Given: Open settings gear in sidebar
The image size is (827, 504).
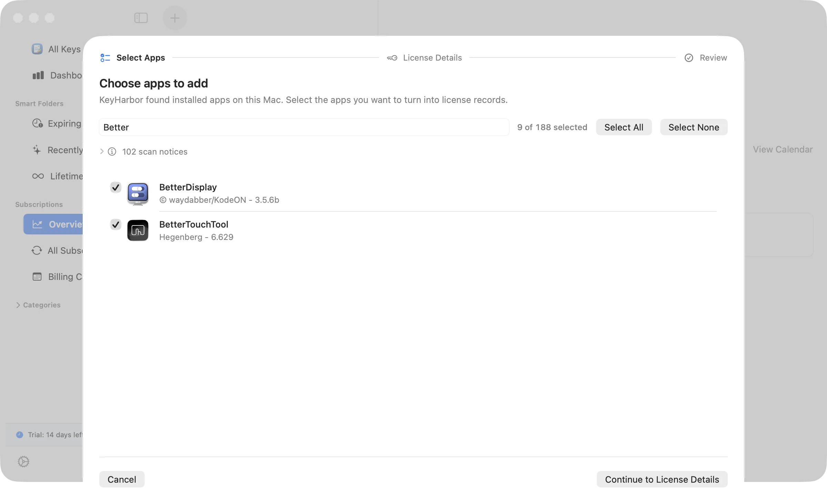Looking at the screenshot, I should (23, 462).
